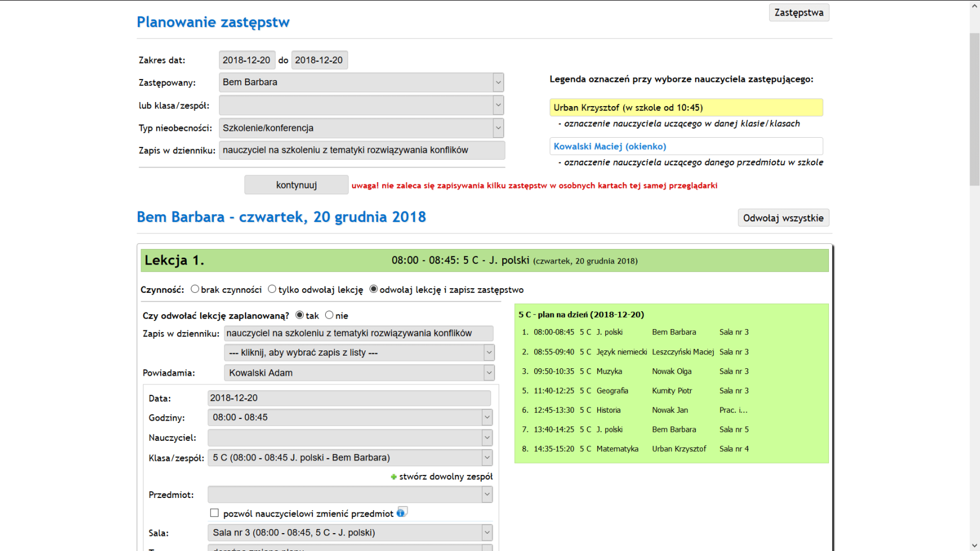Screen dimensions: 980x551
Task: Click the yellow 'Urban Krzysztof (w szkole od 10:45)' legend entry
Action: click(686, 108)
